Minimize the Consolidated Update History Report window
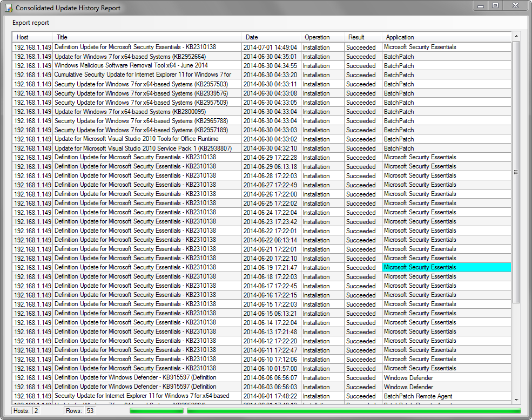Screen dimensions: 532x420 click(x=481, y=6)
